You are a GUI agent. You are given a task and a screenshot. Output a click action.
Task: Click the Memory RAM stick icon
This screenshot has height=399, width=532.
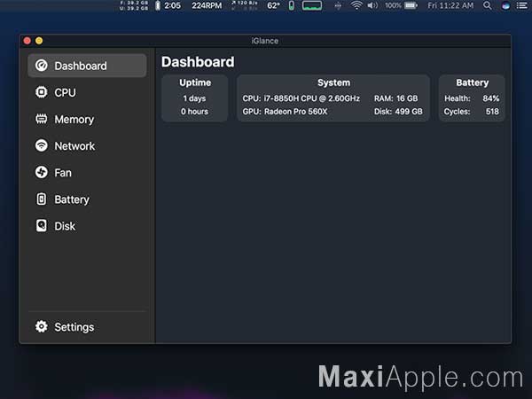point(42,119)
